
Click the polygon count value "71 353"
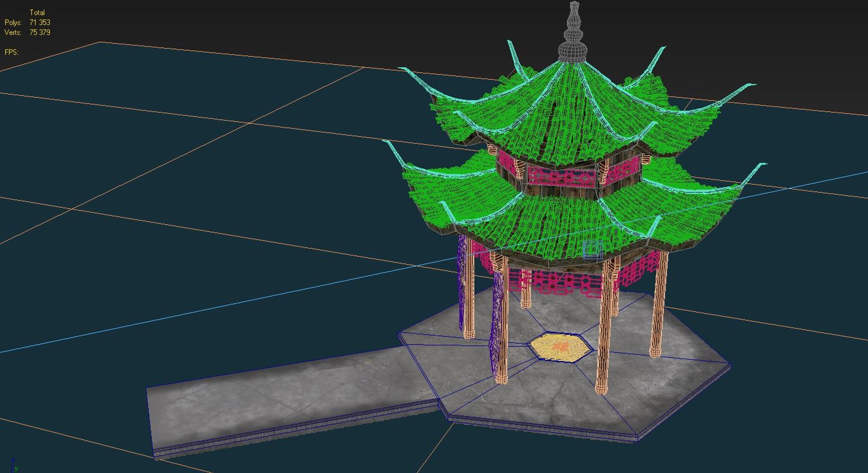coord(40,23)
